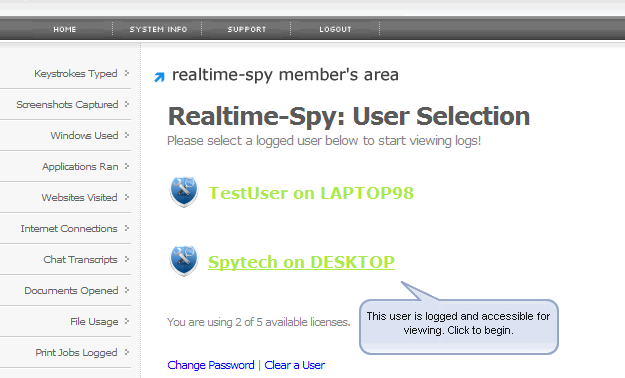The height and width of the screenshot is (378, 625).
Task: Click the realtime-spy member's area title
Action: pyautogui.click(x=285, y=75)
